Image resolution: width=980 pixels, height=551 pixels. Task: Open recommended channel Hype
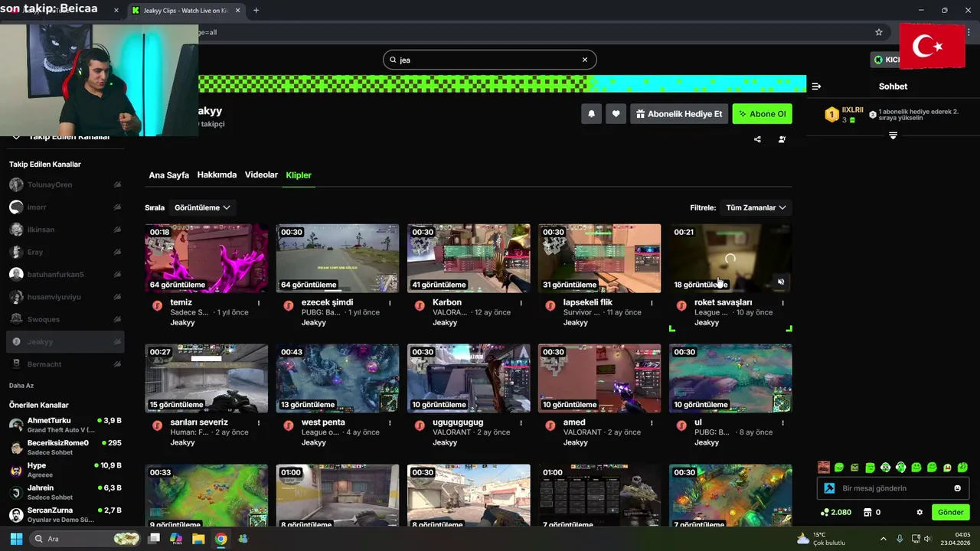pyautogui.click(x=65, y=469)
